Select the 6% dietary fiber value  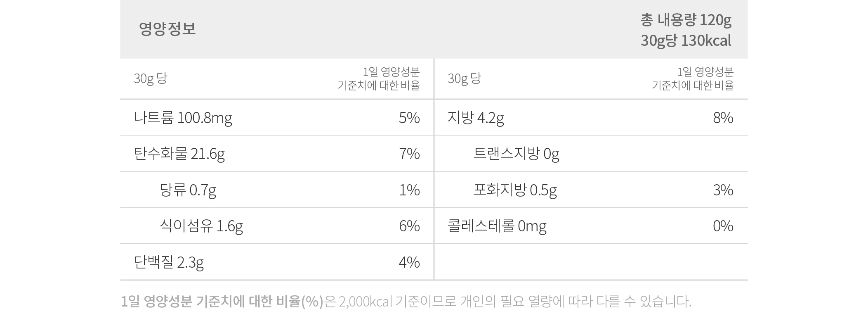pos(409,226)
